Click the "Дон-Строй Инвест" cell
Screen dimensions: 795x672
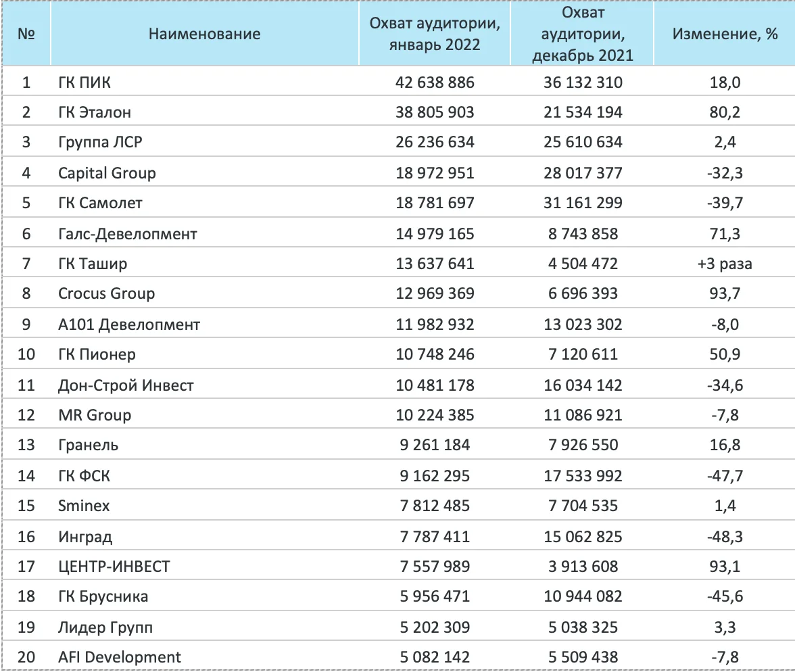pos(126,385)
